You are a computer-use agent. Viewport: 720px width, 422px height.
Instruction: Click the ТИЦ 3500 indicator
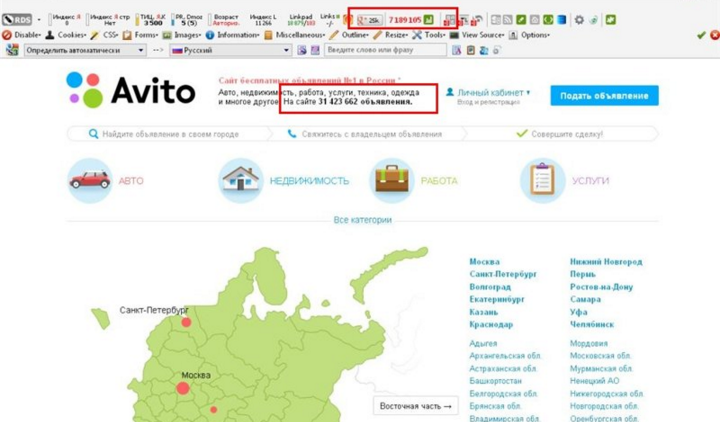click(x=151, y=20)
